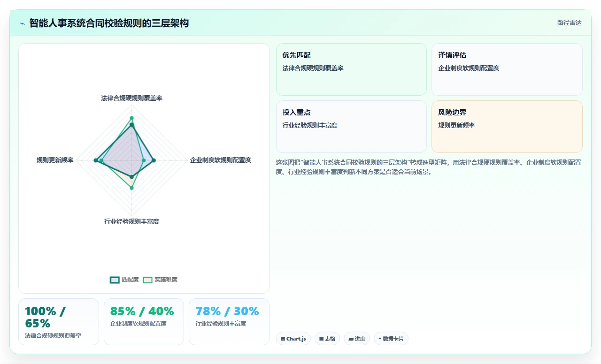Click 行业经验规则丰富度 text in the 投入重点 card
The height and width of the screenshot is (364, 601).
[310, 125]
